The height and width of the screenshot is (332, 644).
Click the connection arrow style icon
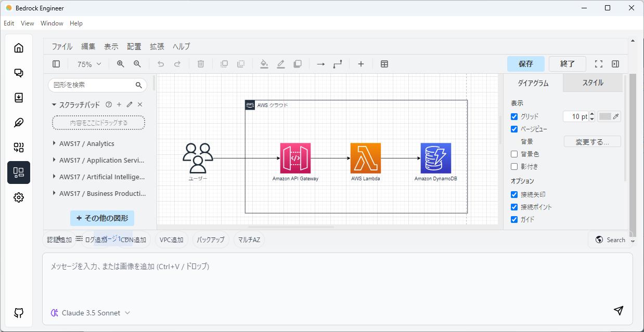pos(321,64)
